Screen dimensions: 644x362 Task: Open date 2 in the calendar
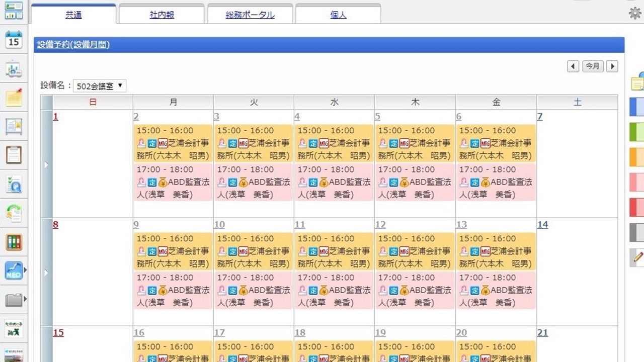pyautogui.click(x=136, y=117)
